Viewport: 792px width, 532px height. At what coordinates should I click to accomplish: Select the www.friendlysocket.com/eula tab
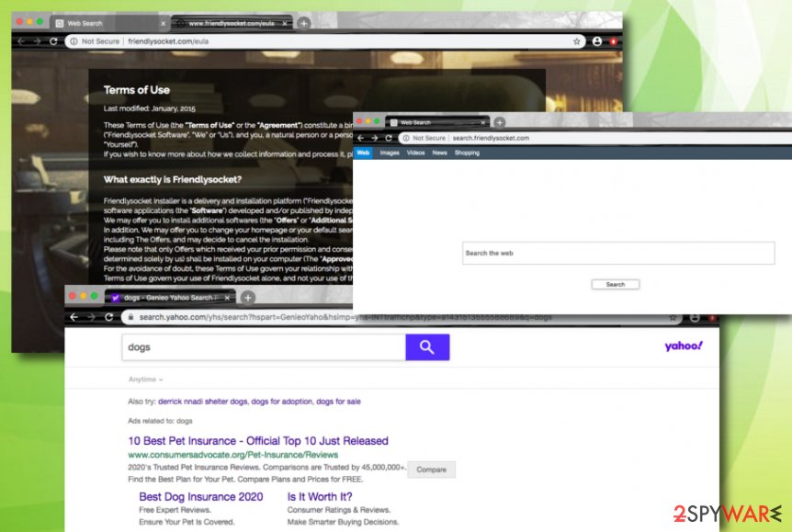(232, 23)
